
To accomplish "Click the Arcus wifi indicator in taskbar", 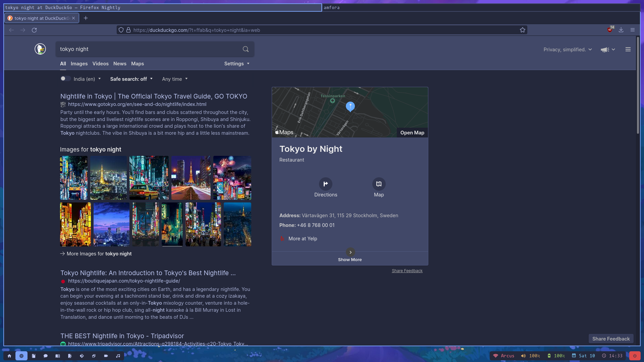I will coord(503,356).
